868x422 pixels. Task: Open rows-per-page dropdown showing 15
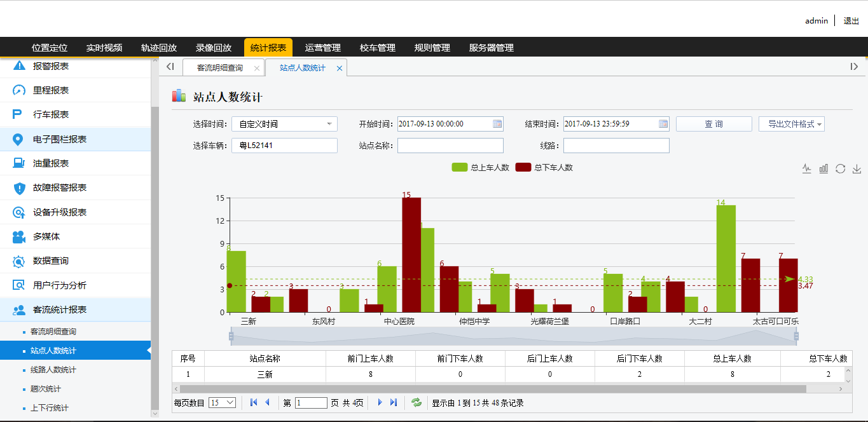(x=222, y=402)
